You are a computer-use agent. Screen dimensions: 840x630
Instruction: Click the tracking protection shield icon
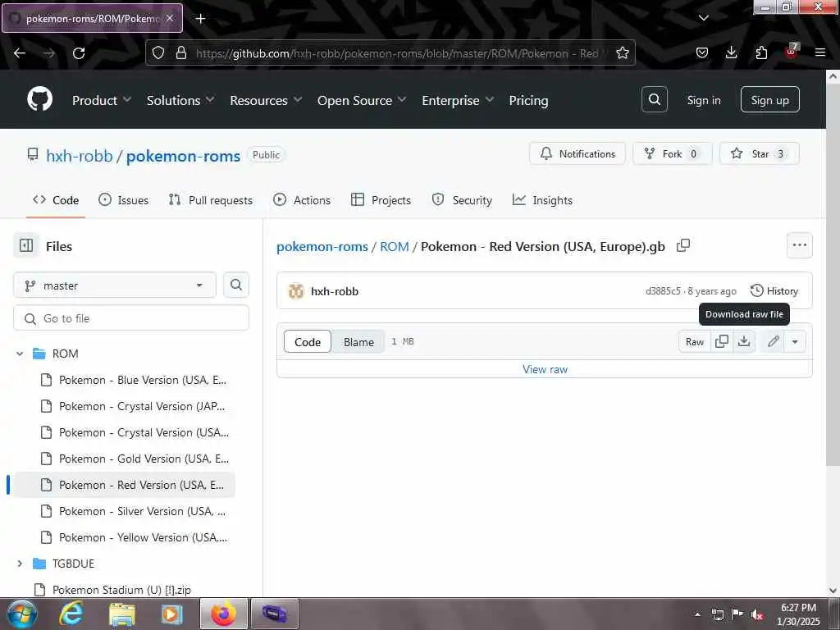click(x=158, y=53)
